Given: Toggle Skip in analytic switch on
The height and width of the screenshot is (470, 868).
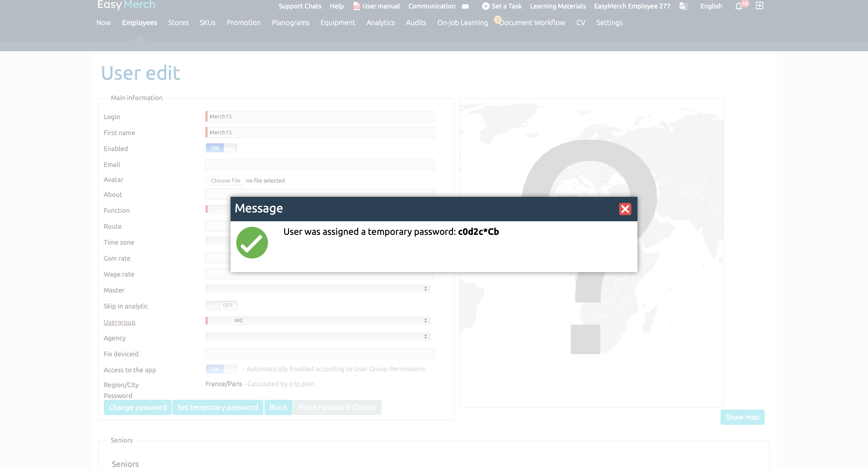Looking at the screenshot, I should [221, 305].
